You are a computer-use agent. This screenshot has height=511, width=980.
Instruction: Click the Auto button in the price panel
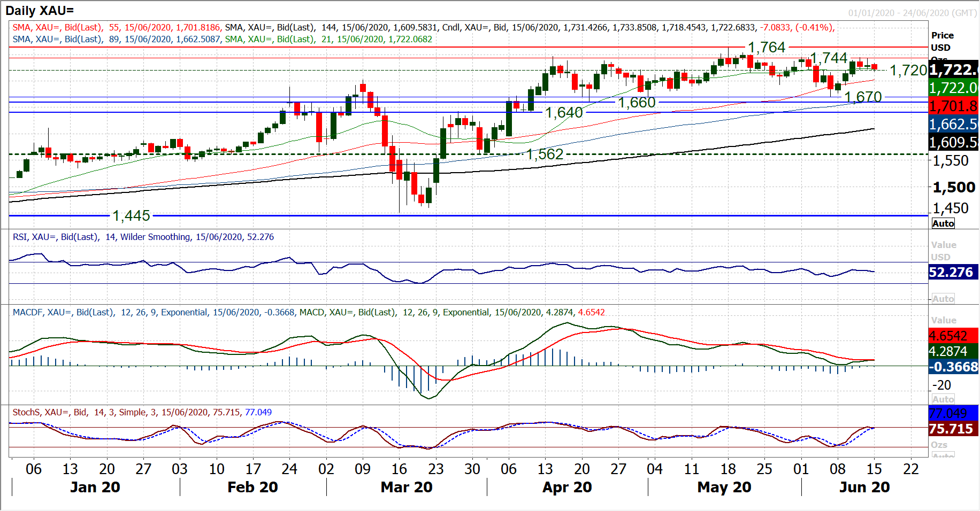pyautogui.click(x=943, y=223)
